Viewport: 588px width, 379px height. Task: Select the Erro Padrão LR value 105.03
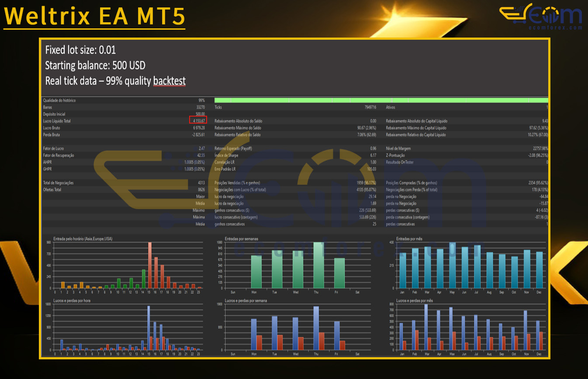coord(372,169)
